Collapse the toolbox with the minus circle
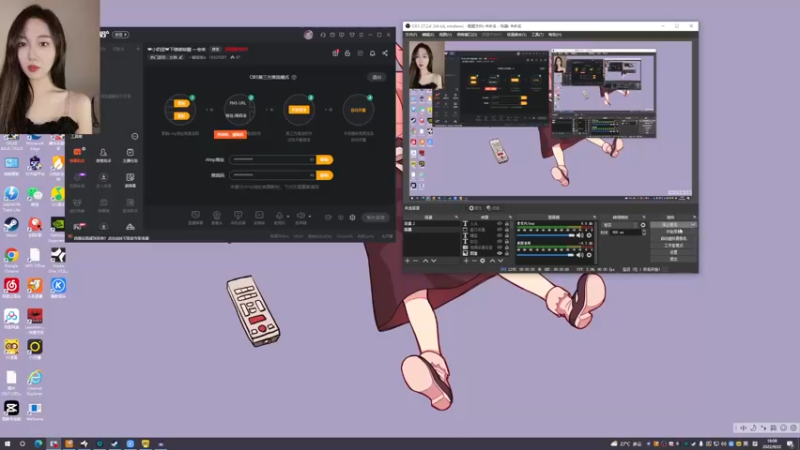The image size is (800, 450). point(135,136)
